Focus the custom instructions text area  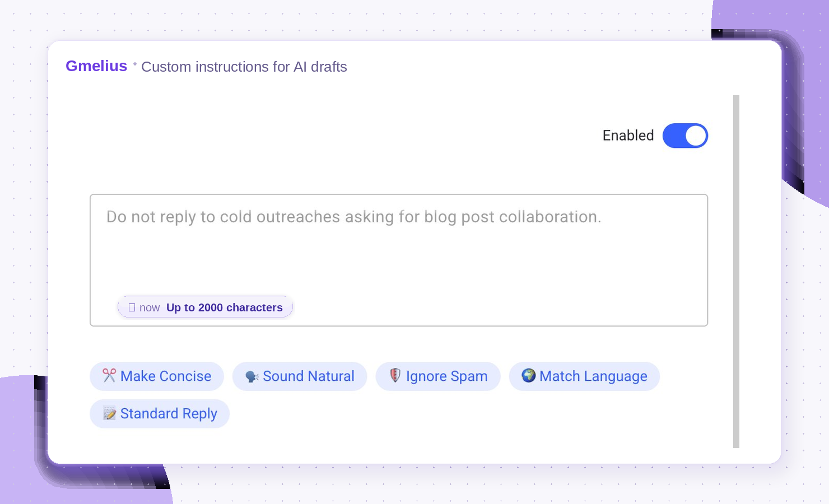[399, 260]
